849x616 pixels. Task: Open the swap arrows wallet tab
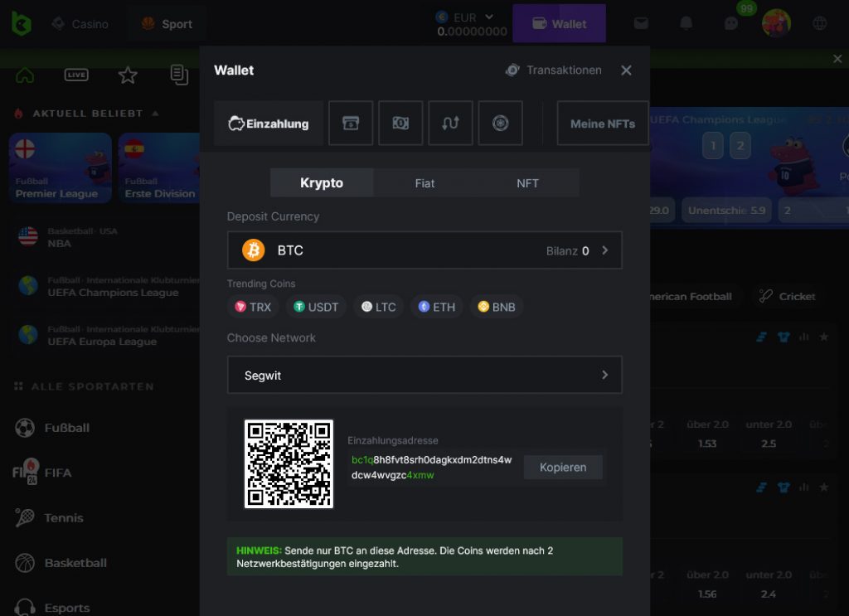(x=450, y=123)
